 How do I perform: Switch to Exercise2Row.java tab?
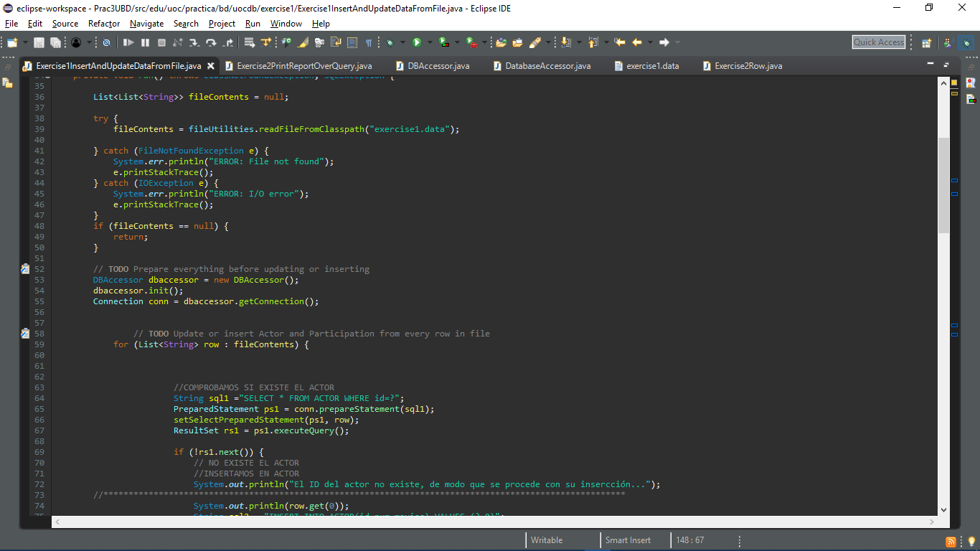pos(743,66)
